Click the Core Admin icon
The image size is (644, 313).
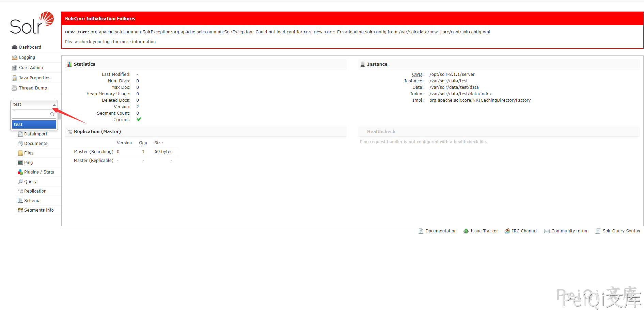15,68
